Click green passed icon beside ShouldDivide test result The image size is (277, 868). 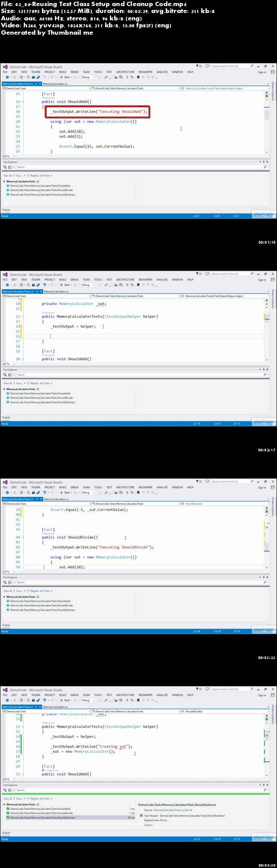[8, 813]
